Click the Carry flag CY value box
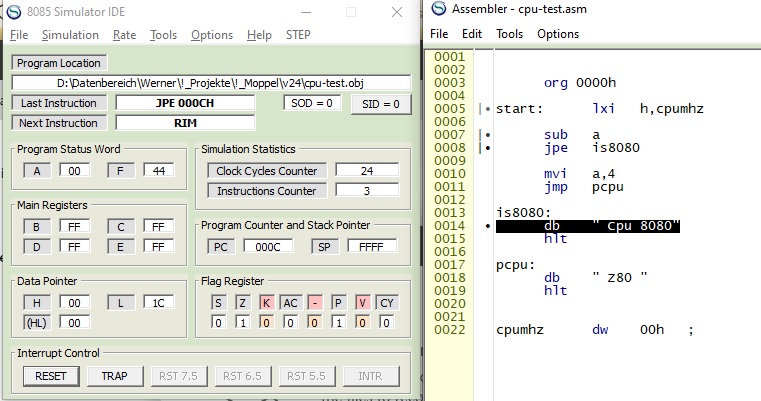 coord(385,323)
